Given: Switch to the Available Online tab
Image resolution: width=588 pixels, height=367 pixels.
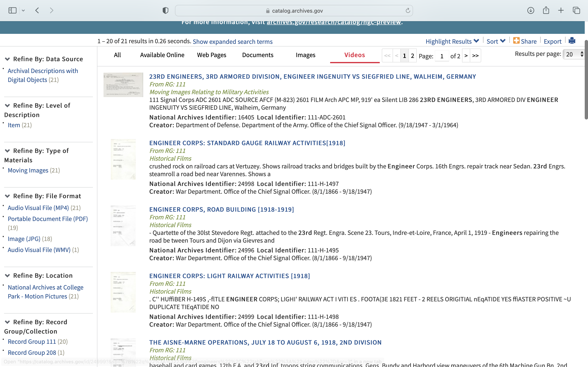Looking at the screenshot, I should 162,55.
